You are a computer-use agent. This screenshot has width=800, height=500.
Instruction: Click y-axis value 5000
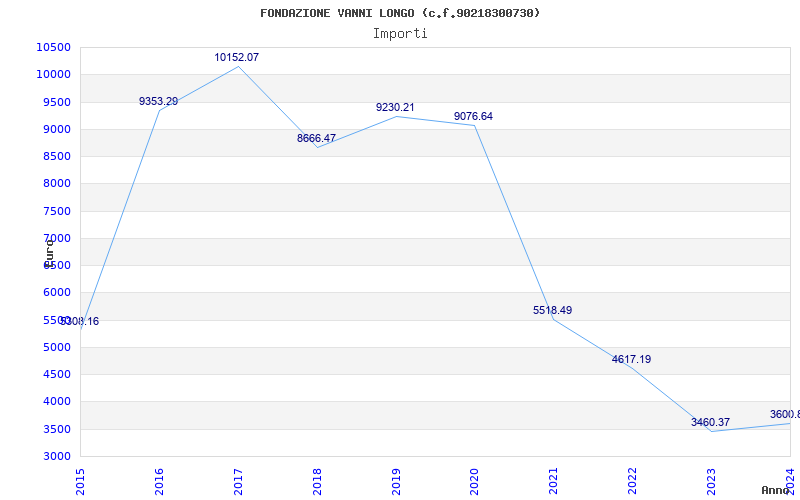[56, 347]
